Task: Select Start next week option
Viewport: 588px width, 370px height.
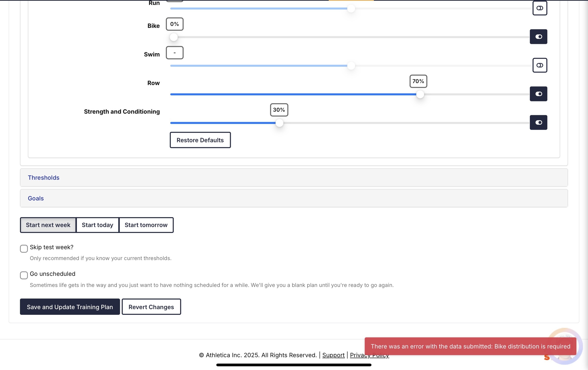Action: tap(48, 225)
